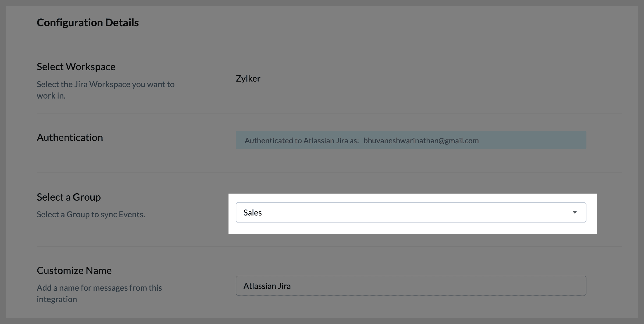Image resolution: width=644 pixels, height=324 pixels.
Task: Click 'Select a Group to sync Events' text
Action: coord(91,214)
